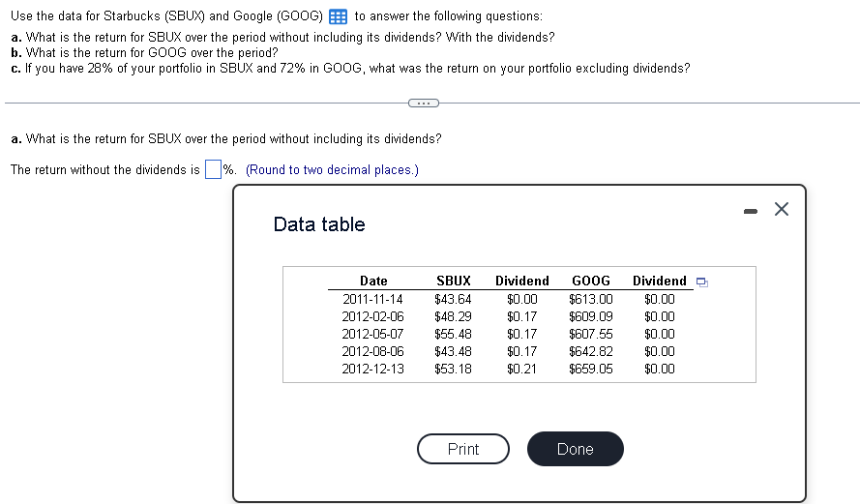860x504 pixels.
Task: Click SBUX price $43.48
Action: (x=453, y=351)
